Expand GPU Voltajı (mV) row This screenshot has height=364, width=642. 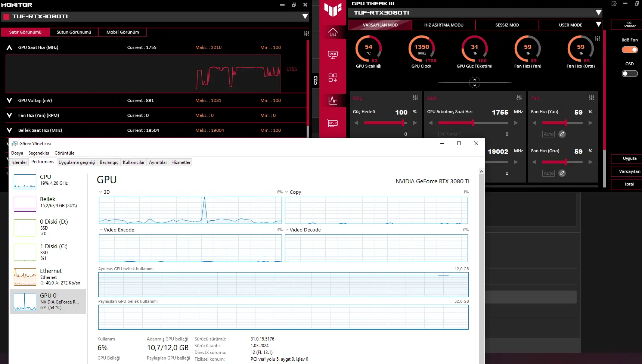(9, 100)
